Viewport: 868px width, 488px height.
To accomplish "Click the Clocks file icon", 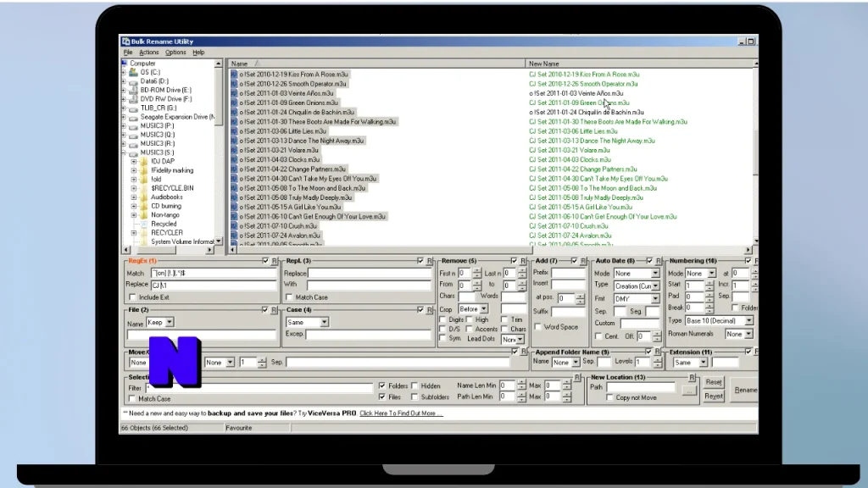I will [x=234, y=159].
